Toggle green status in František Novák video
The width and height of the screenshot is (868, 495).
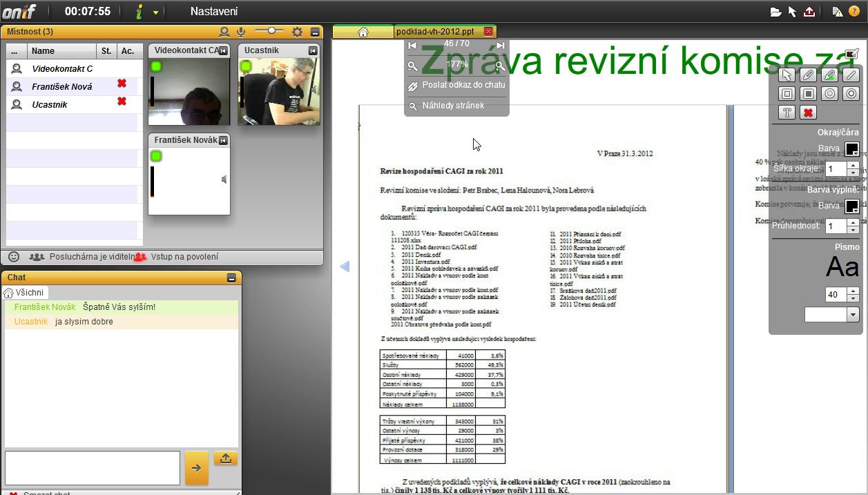pyautogui.click(x=156, y=157)
